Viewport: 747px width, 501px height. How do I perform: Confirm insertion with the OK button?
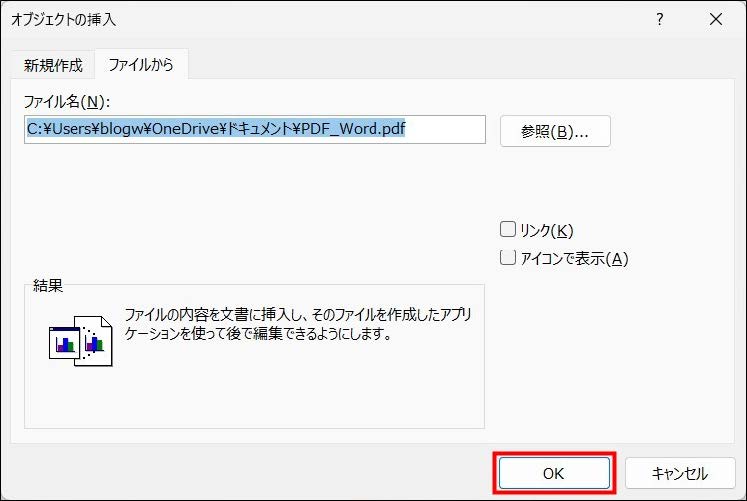click(x=553, y=473)
